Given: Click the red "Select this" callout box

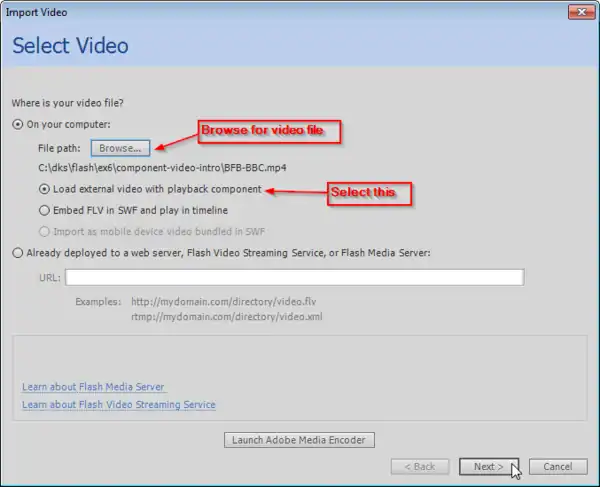Looking at the screenshot, I should (369, 193).
